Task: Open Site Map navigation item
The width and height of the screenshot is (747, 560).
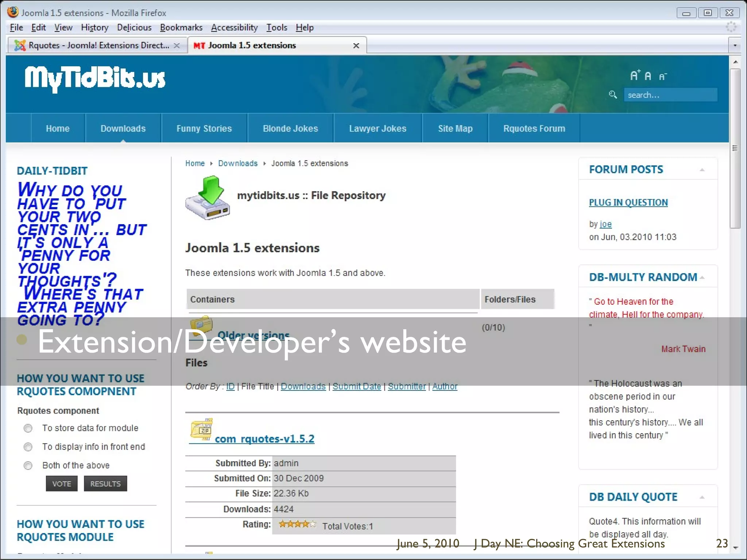Action: click(455, 128)
